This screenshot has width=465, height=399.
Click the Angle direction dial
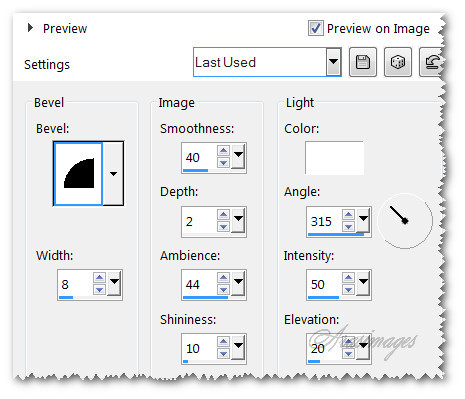(x=405, y=221)
